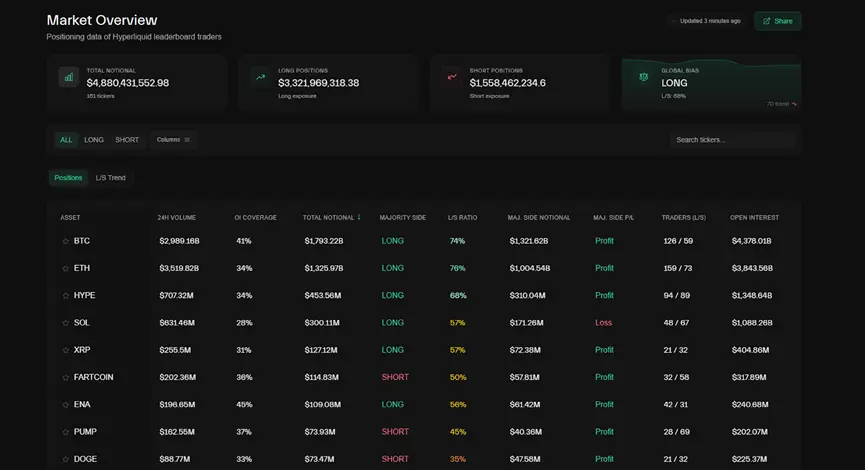
Task: Sort by Total Notional column header
Action: 331,217
